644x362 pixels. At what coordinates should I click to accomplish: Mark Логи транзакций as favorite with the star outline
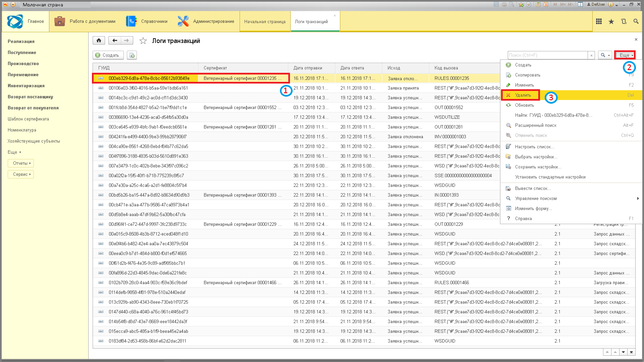point(143,41)
